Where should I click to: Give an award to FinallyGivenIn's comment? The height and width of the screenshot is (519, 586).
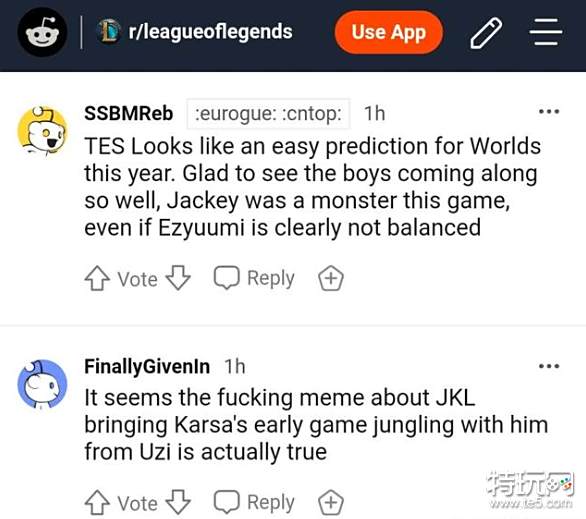point(331,503)
